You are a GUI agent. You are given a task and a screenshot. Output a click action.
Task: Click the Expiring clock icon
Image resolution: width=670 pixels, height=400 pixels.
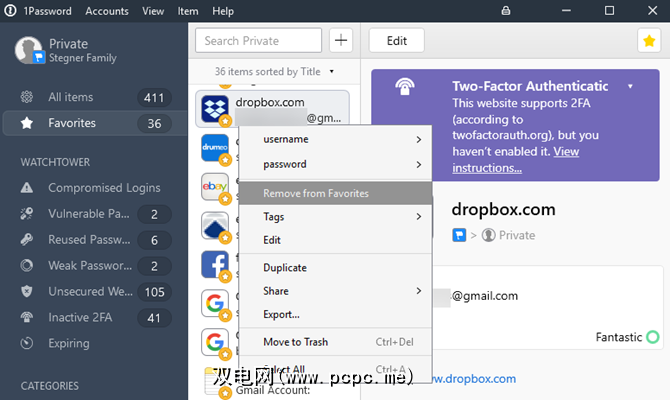pos(26,343)
